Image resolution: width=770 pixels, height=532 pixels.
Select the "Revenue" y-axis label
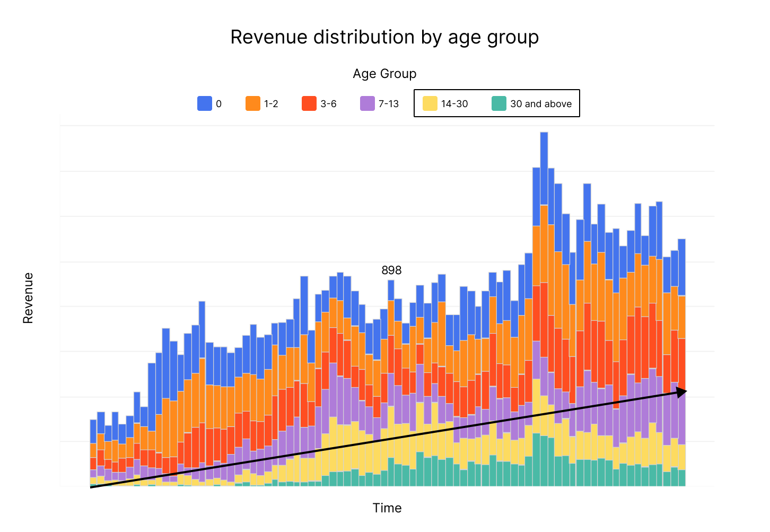point(28,298)
